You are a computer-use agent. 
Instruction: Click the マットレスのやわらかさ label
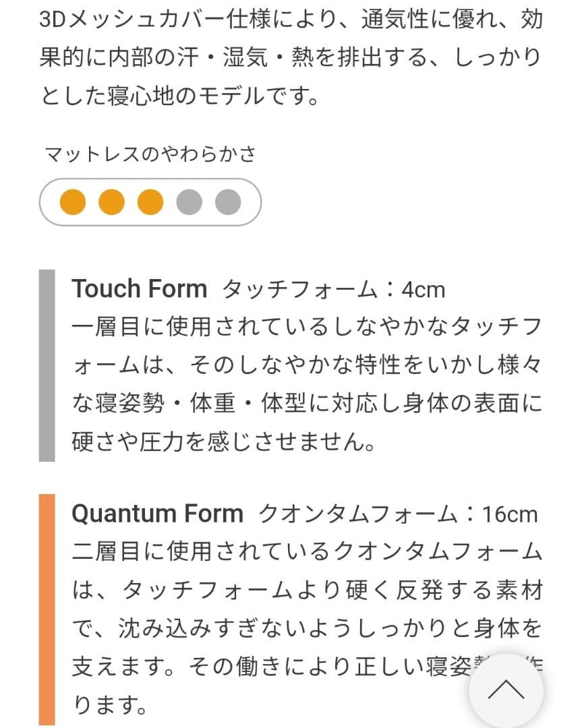(150, 154)
